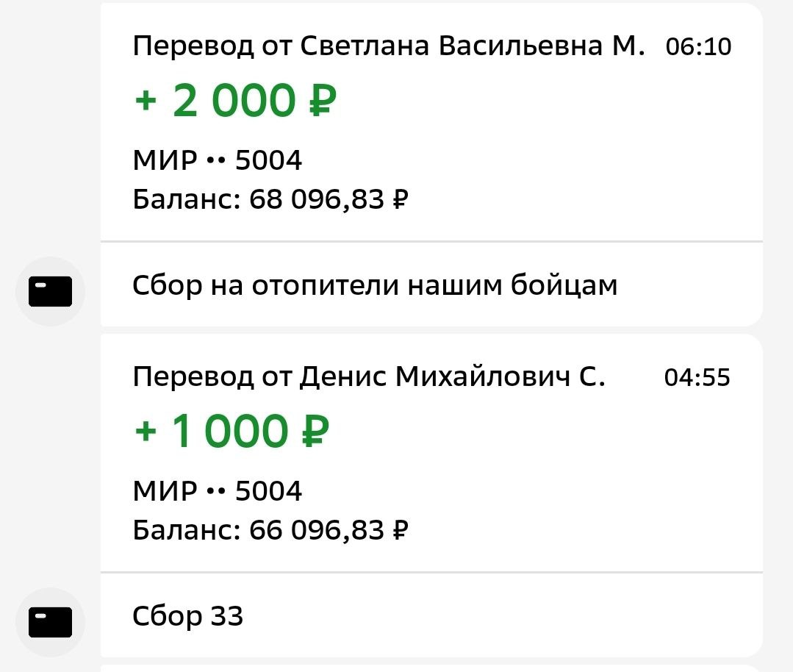Screen dimensions: 793x672
Task: Open message Сбор на отопители нашим бойцам
Action: tap(375, 285)
